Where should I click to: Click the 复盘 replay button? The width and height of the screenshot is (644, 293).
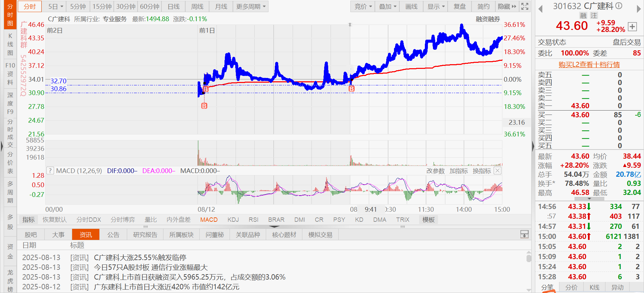pos(460,6)
